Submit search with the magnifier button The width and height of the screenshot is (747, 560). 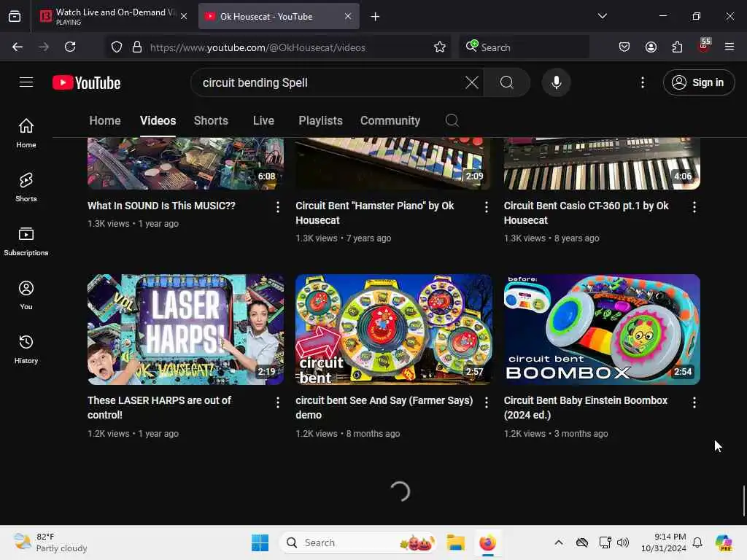[507, 82]
